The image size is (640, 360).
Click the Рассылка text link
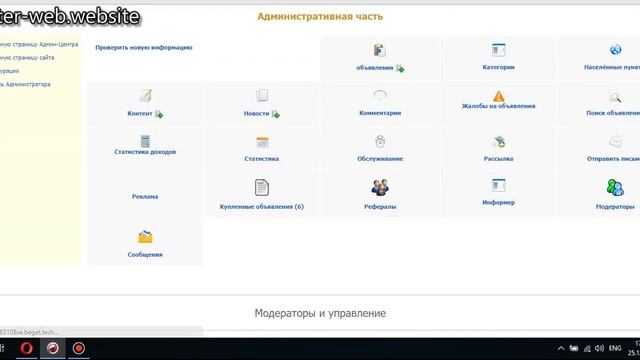[498, 158]
